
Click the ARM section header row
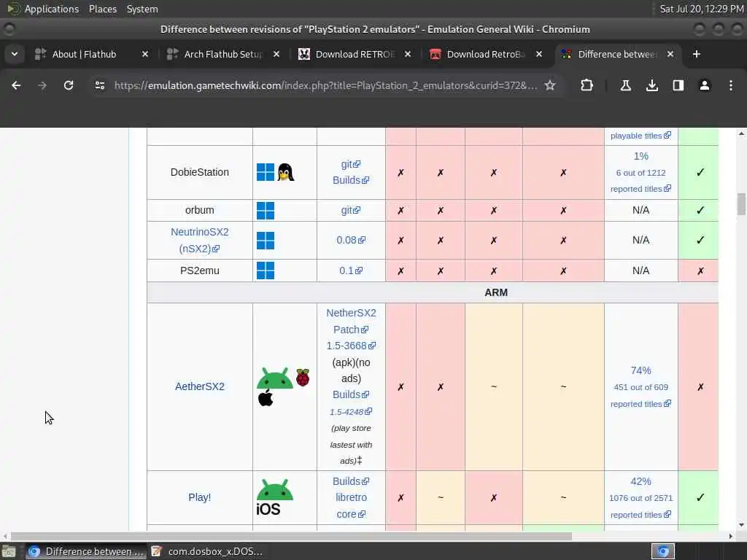tap(433, 292)
